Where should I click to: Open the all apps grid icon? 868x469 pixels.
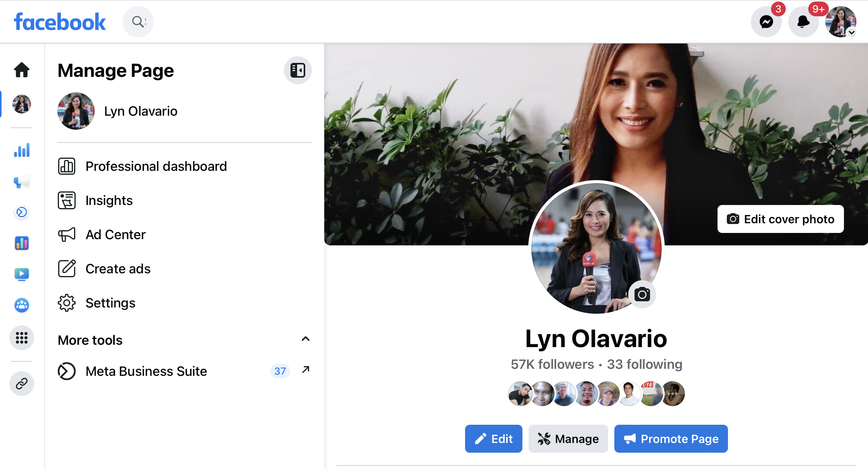pos(22,337)
